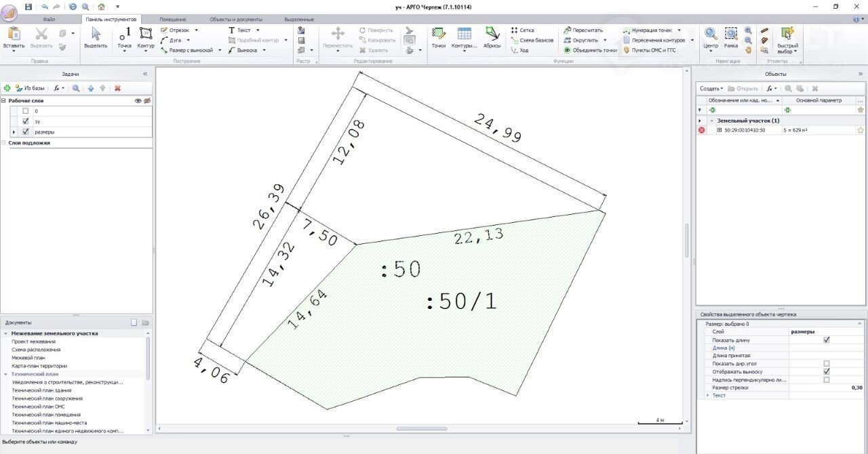Expand the Текст property row
This screenshot has width=868, height=454.
tap(708, 395)
